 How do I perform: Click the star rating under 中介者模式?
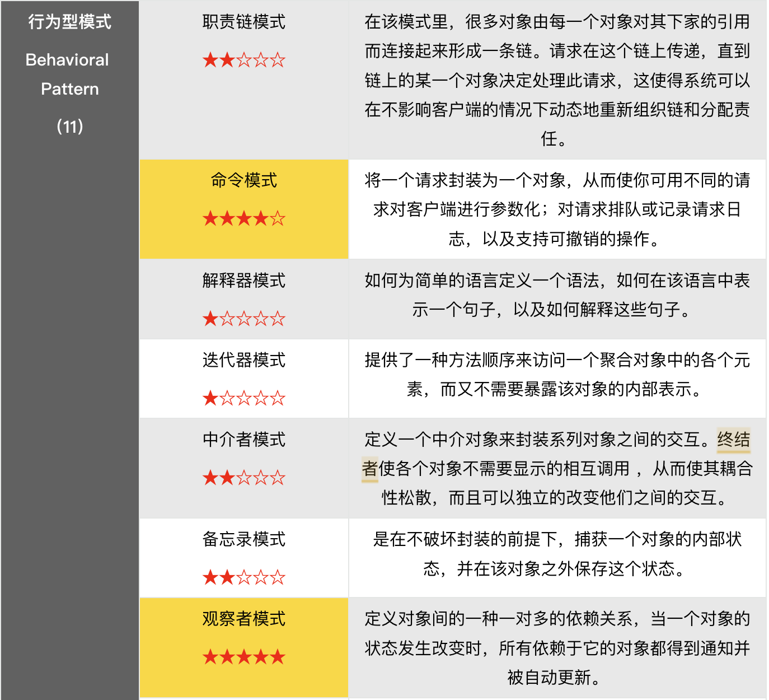point(243,478)
